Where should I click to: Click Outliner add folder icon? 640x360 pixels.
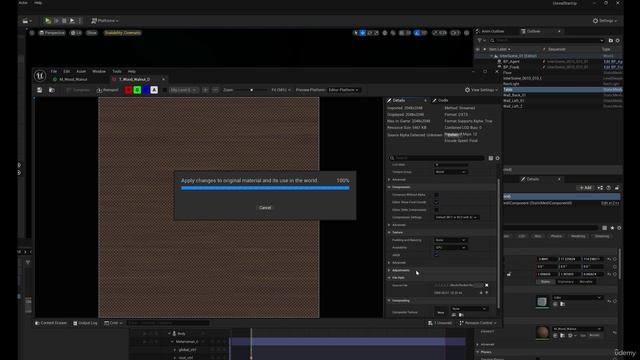click(611, 40)
